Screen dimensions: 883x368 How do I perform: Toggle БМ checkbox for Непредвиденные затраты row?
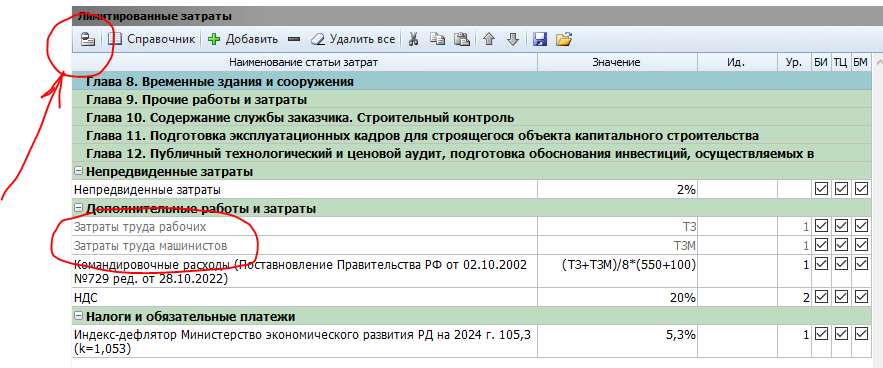pyautogui.click(x=861, y=190)
